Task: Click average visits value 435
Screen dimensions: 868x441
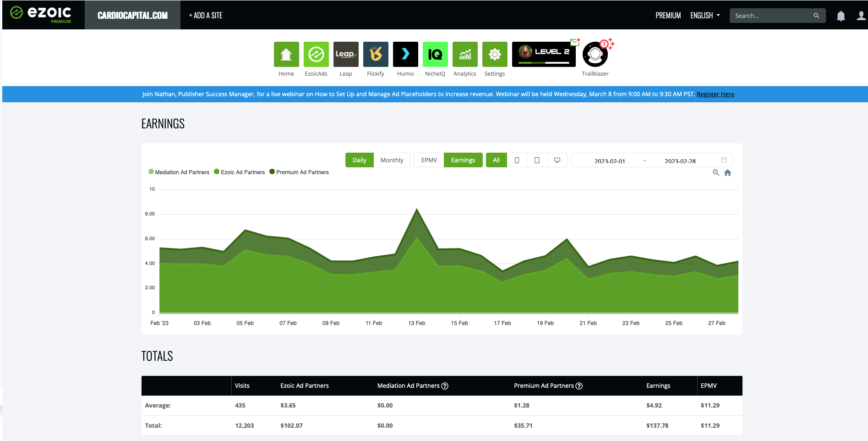Action: tap(240, 406)
